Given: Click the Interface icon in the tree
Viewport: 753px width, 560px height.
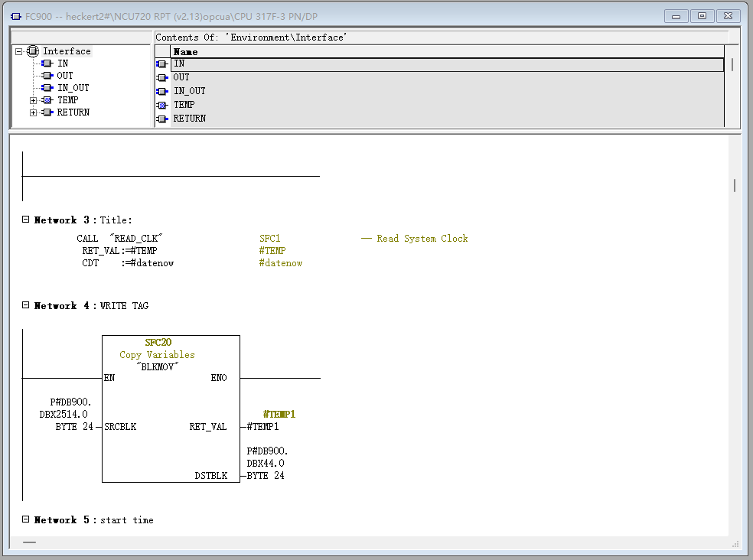Looking at the screenshot, I should coord(31,50).
